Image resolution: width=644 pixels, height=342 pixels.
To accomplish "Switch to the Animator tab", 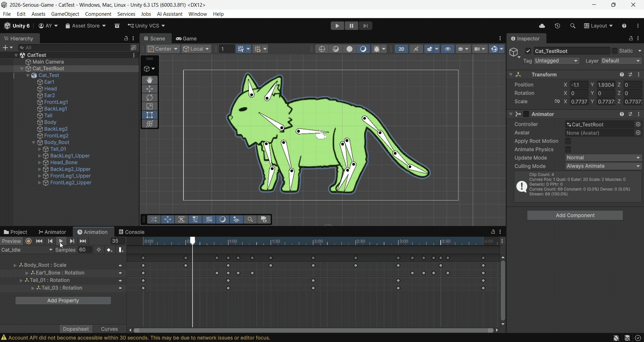I will pos(52,232).
